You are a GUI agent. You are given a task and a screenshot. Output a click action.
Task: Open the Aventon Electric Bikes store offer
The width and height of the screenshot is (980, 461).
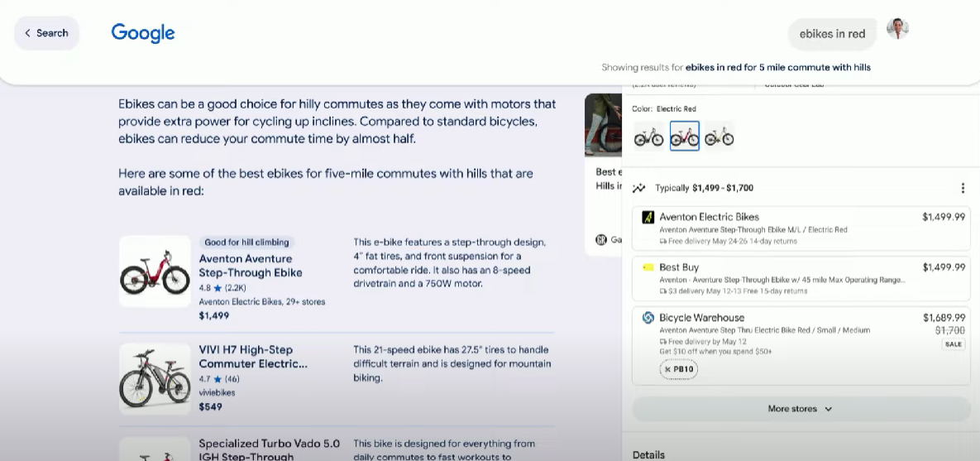tap(801, 228)
